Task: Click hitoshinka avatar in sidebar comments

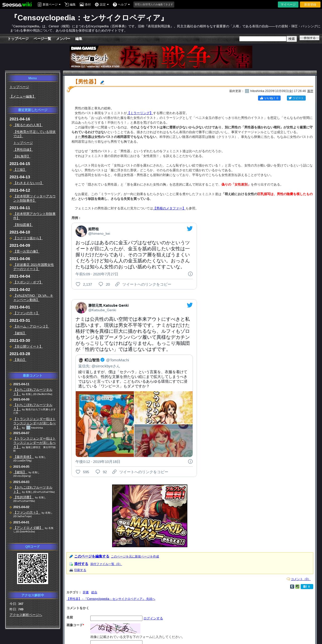Action: point(28,428)
